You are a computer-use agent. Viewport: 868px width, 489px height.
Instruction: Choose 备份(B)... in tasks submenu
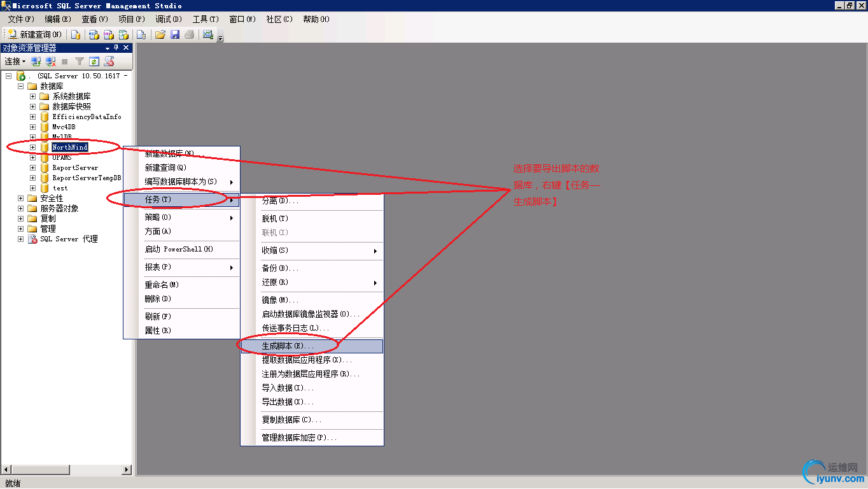point(312,268)
